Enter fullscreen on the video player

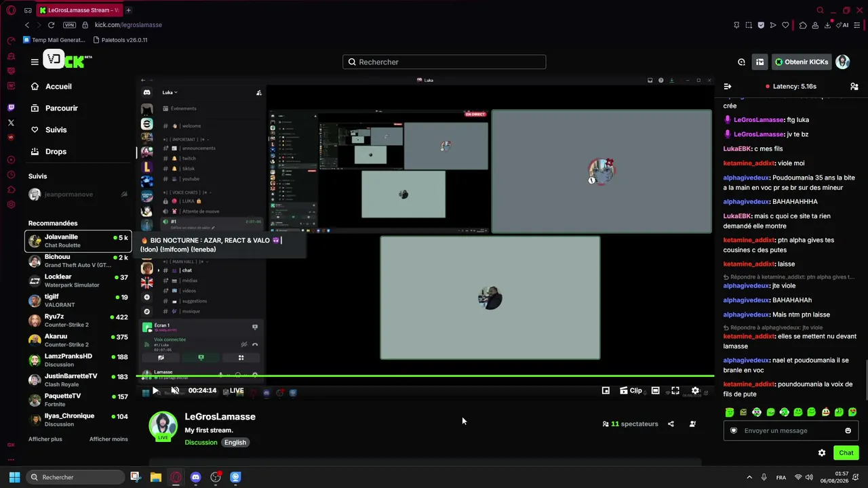675,390
